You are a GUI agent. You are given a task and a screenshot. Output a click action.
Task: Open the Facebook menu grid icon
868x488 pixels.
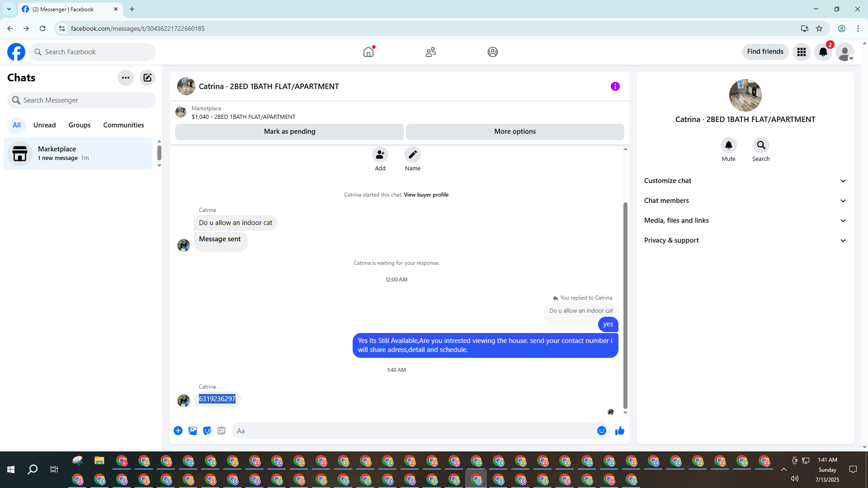tap(801, 52)
